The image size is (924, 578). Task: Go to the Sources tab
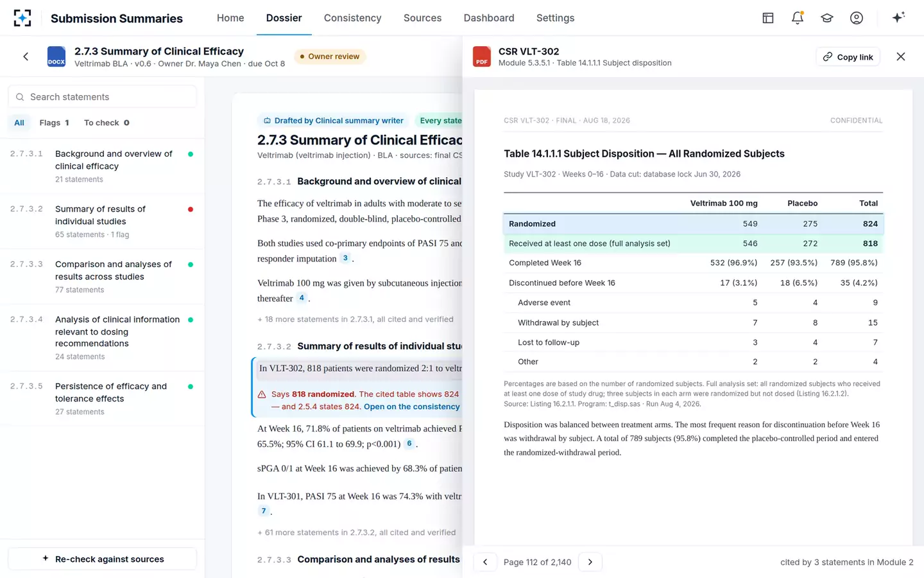click(423, 18)
